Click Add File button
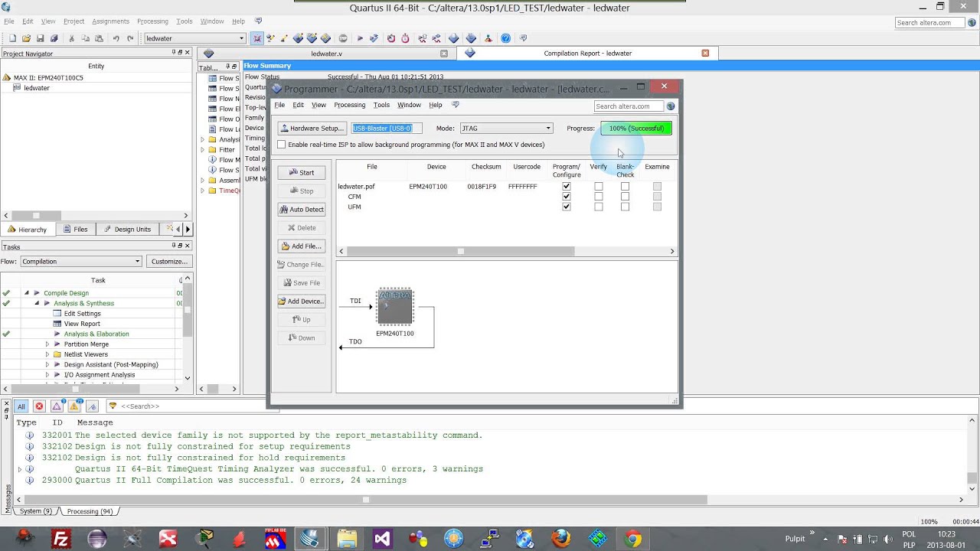Screen dimensions: 980x551 (302, 246)
